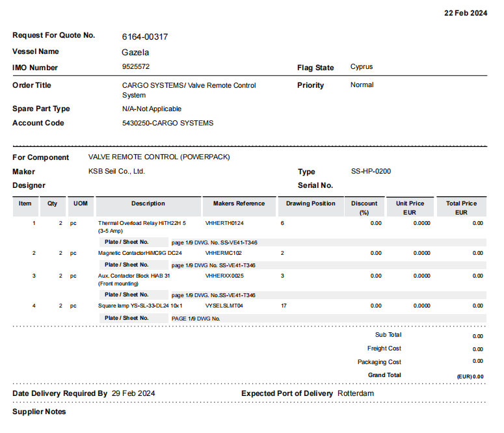Viewport: 504px width, 433px height.
Task: Click the account code 5430250-CARGO SYSTEMS
Action: pyautogui.click(x=168, y=123)
